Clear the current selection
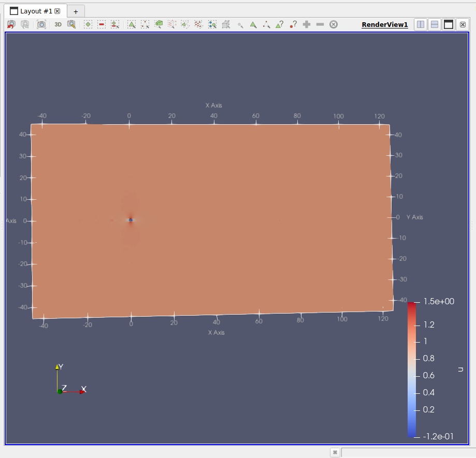Image resolution: width=476 pixels, height=458 pixels. point(334,24)
